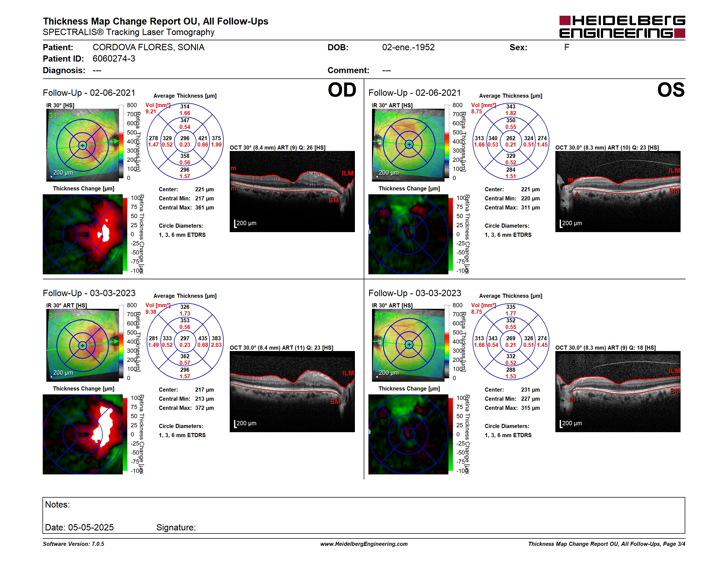Click the OS 'Follow-Up - 03-03-2023' heading

pyautogui.click(x=415, y=293)
